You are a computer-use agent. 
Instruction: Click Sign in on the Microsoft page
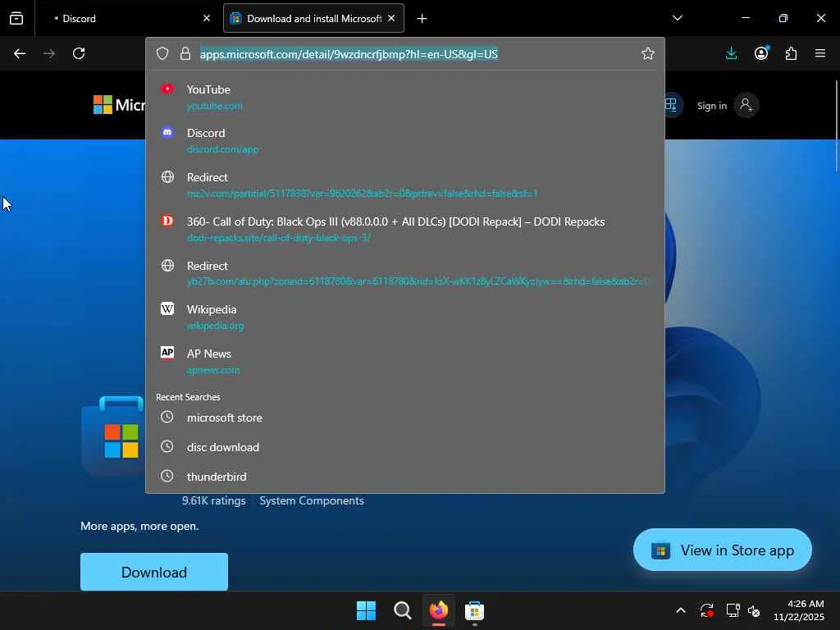711,106
